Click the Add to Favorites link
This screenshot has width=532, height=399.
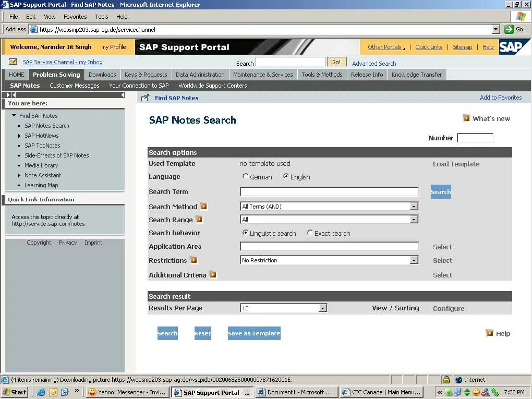pyautogui.click(x=501, y=98)
